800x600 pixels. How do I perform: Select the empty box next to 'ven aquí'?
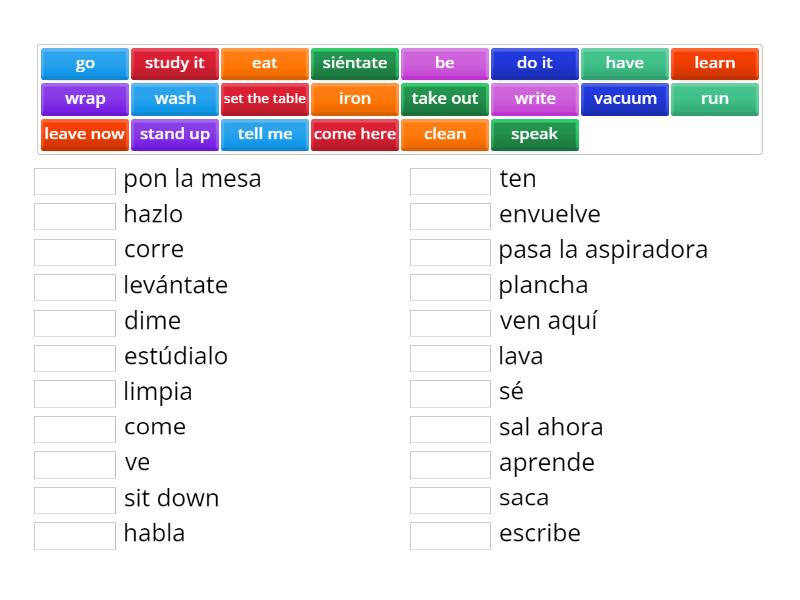tap(451, 323)
